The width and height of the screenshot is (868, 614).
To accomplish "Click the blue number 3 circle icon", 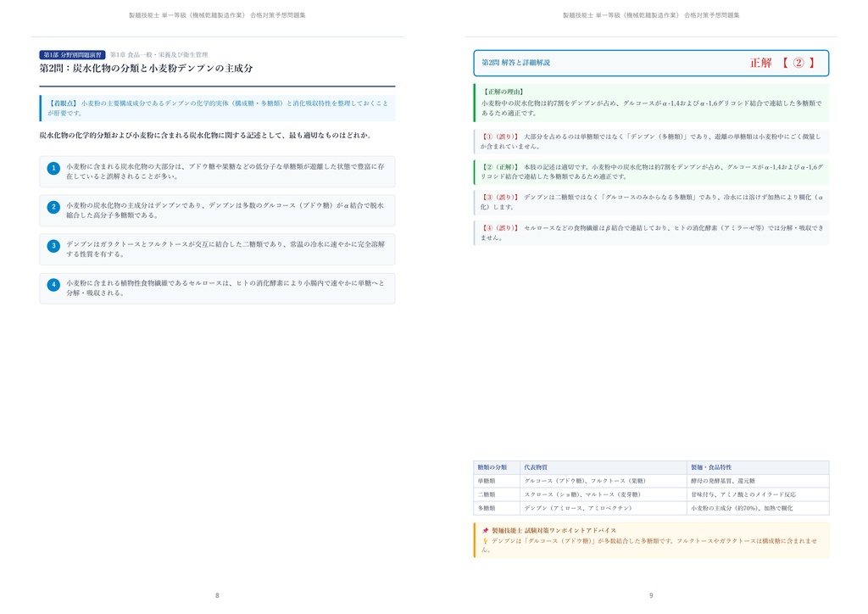I will (x=53, y=246).
